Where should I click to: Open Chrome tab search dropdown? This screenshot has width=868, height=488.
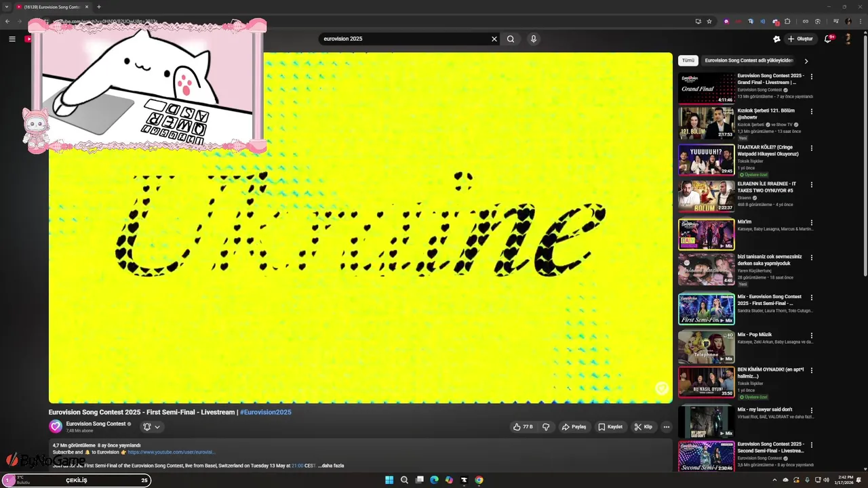click(x=7, y=7)
